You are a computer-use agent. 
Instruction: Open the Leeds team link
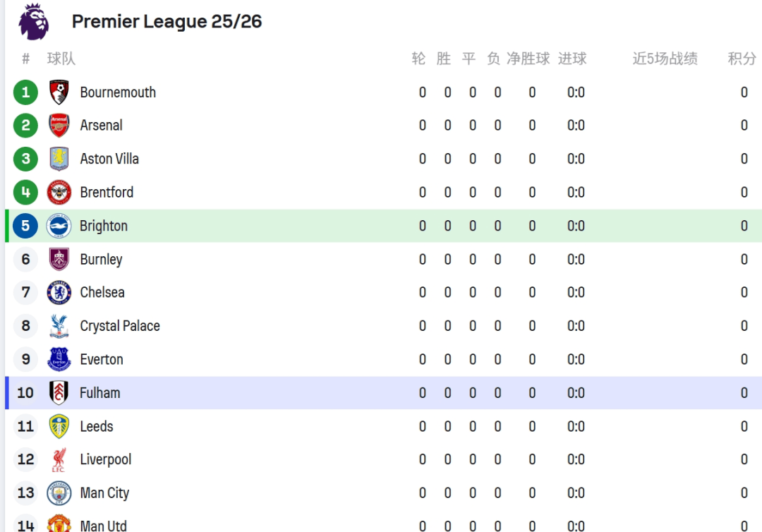[x=97, y=426]
